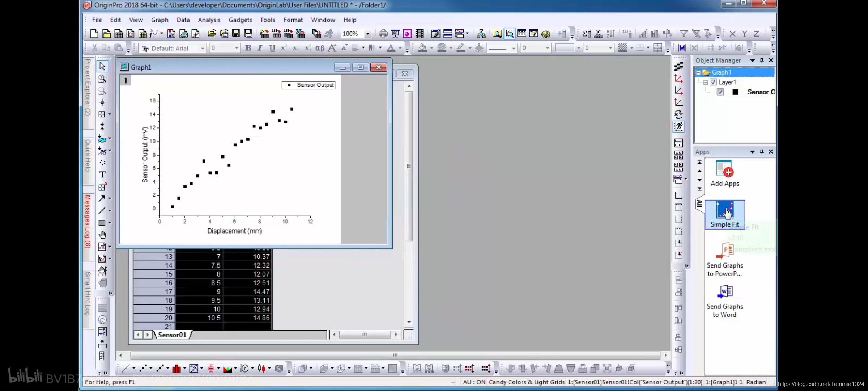This screenshot has width=868, height=391.
Task: Click the Print toolbar icon
Action: [x=383, y=34]
